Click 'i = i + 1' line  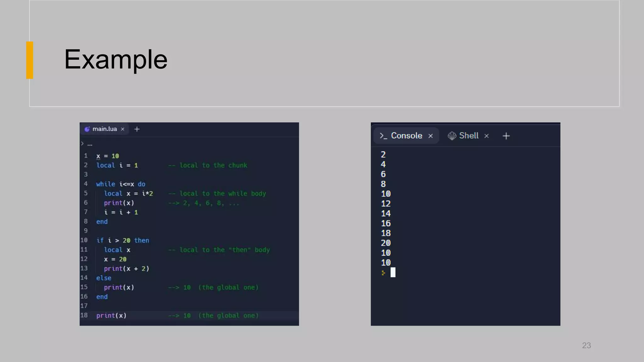pos(121,212)
